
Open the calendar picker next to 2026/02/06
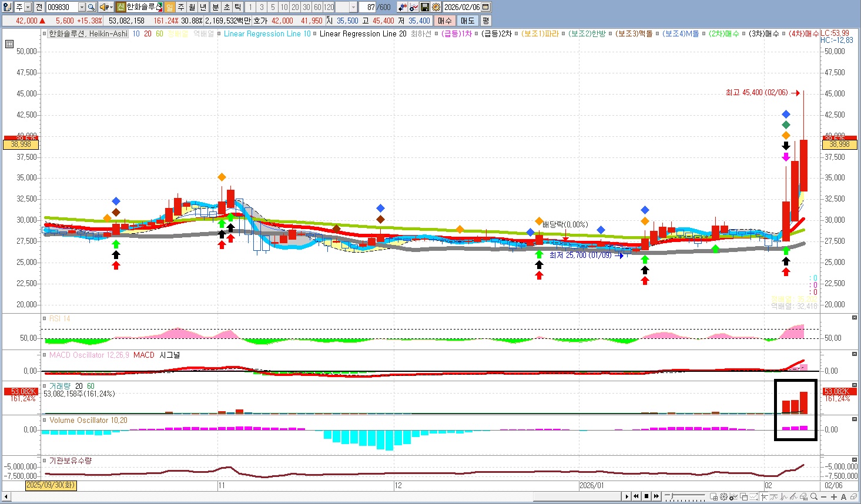point(485,7)
